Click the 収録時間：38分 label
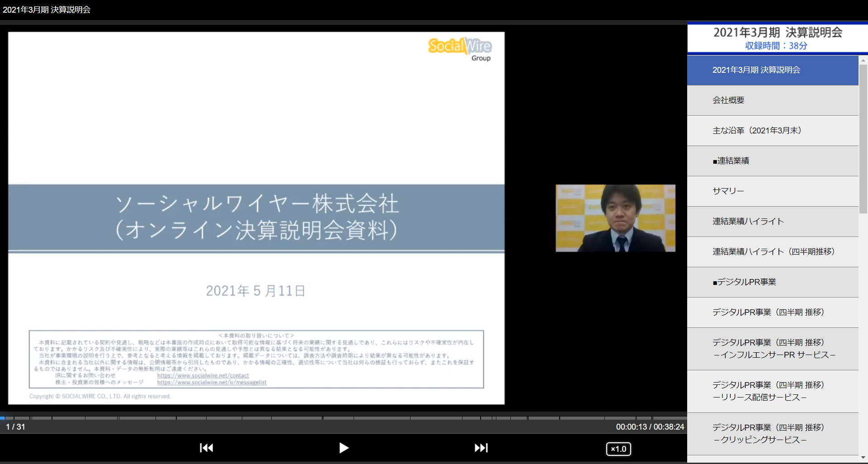 point(776,46)
